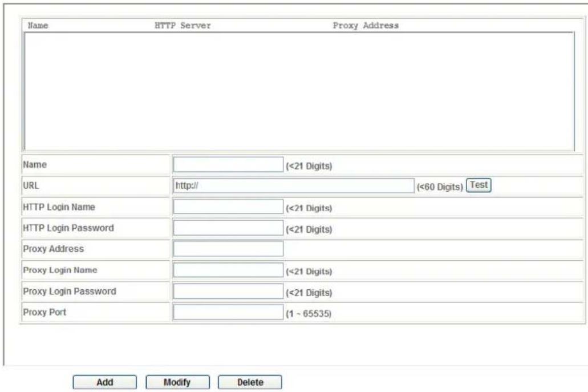Screen dimensions: 588x392
Task: Click inside the empty server list box
Action: 299,91
